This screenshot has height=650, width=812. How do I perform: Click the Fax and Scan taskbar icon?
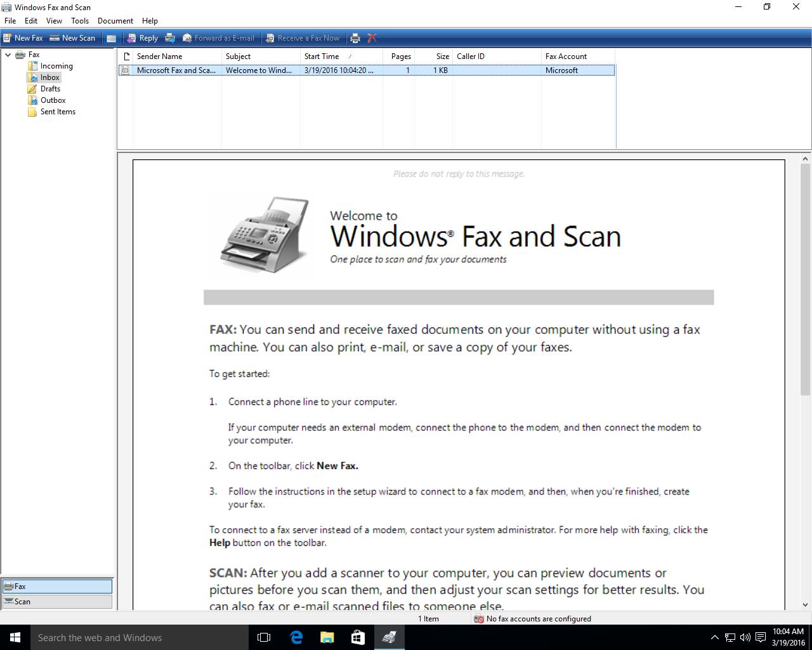389,637
